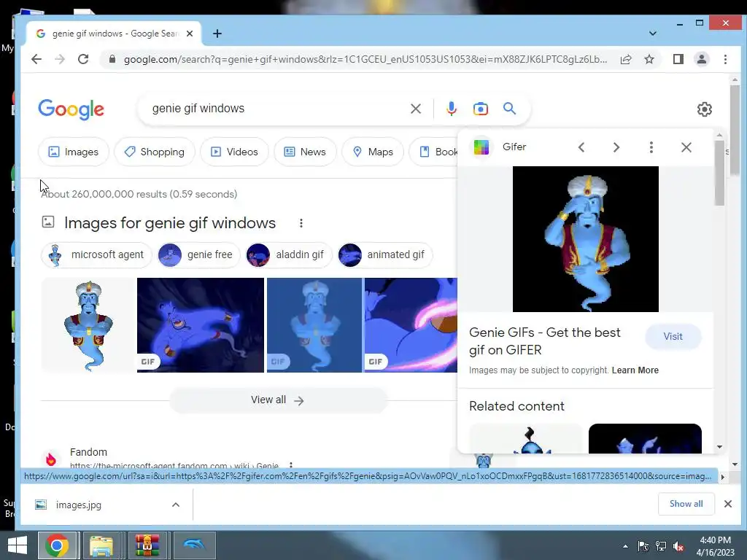Open the Windows Start menu
Viewport: 747px width, 560px height.
(18, 545)
